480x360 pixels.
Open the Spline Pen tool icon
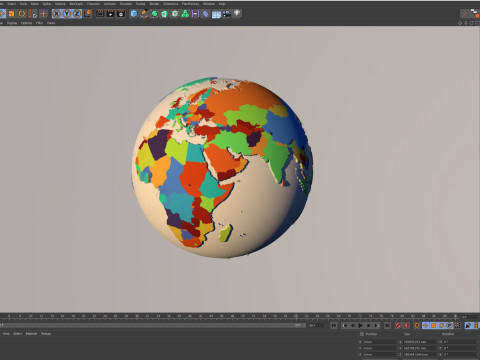pyautogui.click(x=144, y=14)
